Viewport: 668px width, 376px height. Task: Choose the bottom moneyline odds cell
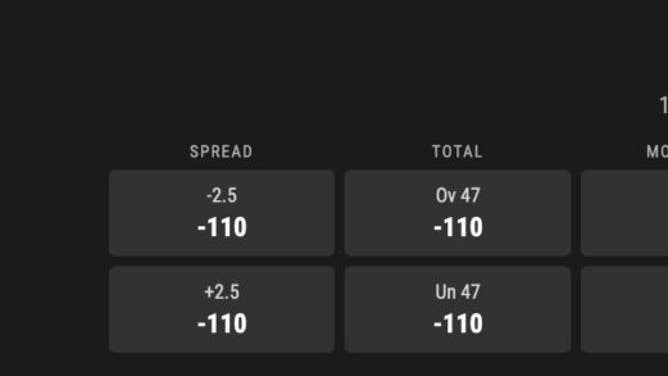pyautogui.click(x=625, y=310)
